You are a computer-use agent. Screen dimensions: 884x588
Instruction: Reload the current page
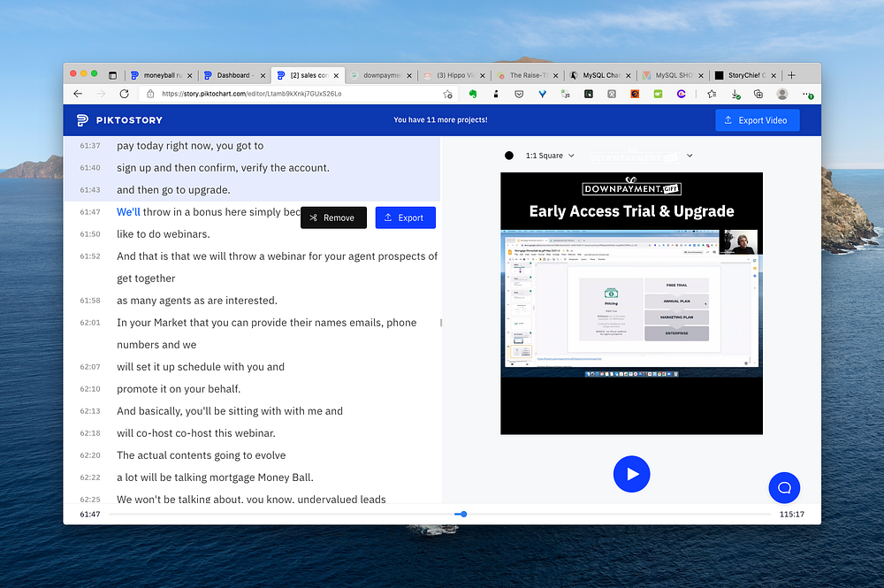pyautogui.click(x=124, y=94)
